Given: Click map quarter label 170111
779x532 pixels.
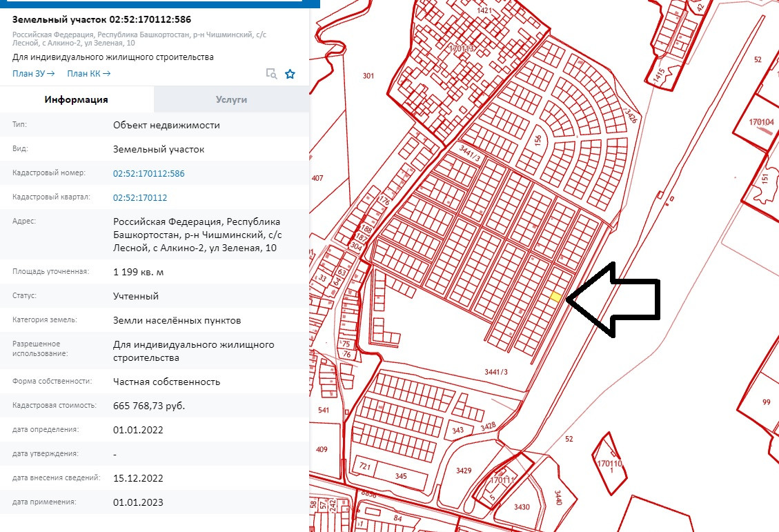Looking at the screenshot, I should point(502,480).
